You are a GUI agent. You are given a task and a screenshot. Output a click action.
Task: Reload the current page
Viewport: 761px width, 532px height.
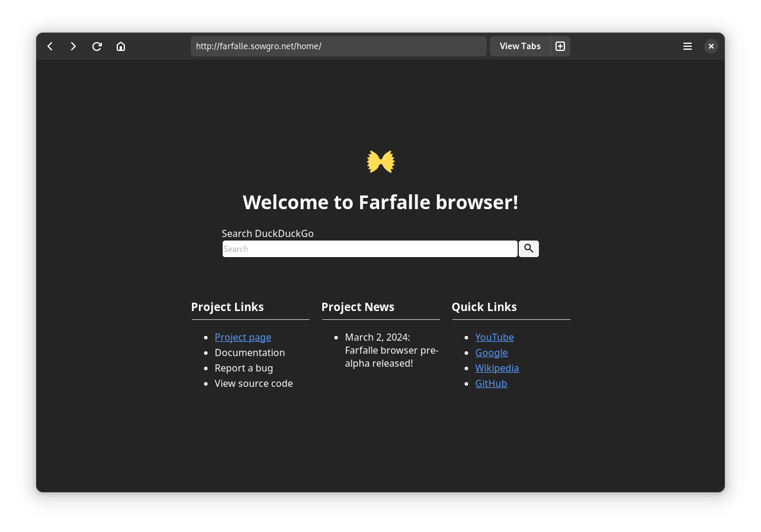pos(97,46)
